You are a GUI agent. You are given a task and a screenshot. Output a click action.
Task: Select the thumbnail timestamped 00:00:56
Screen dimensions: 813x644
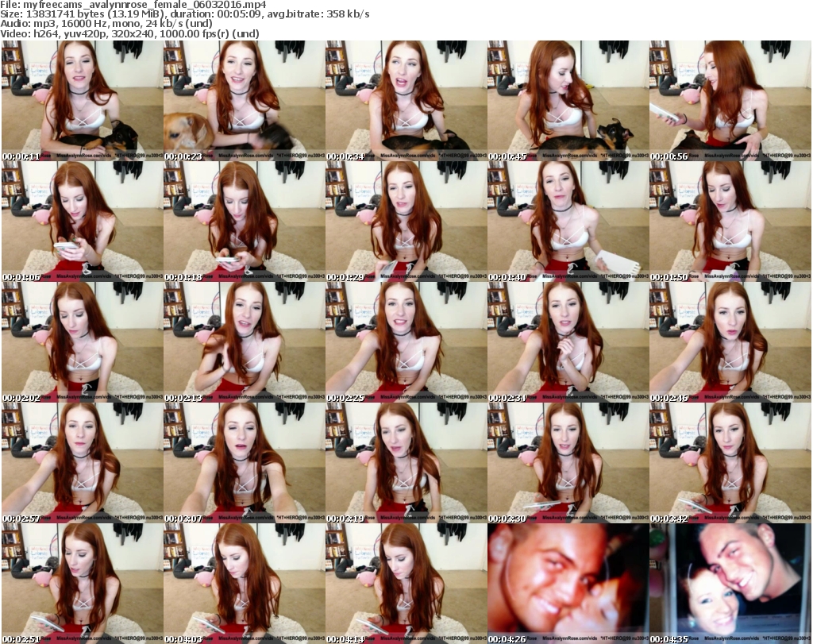tap(730, 101)
